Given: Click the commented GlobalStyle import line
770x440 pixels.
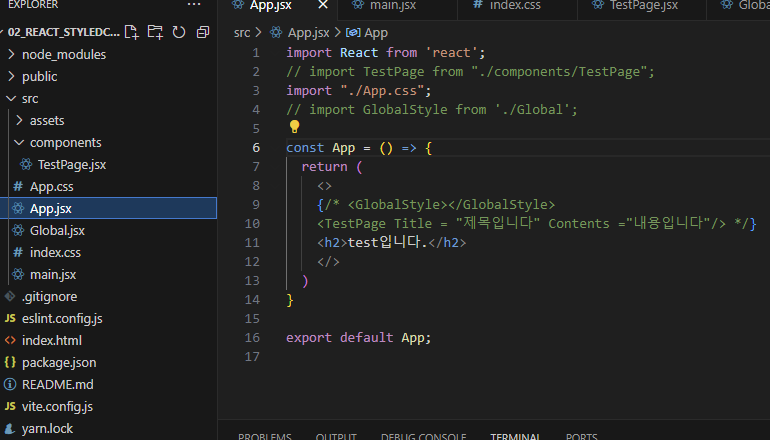Looking at the screenshot, I should pyautogui.click(x=432, y=110).
